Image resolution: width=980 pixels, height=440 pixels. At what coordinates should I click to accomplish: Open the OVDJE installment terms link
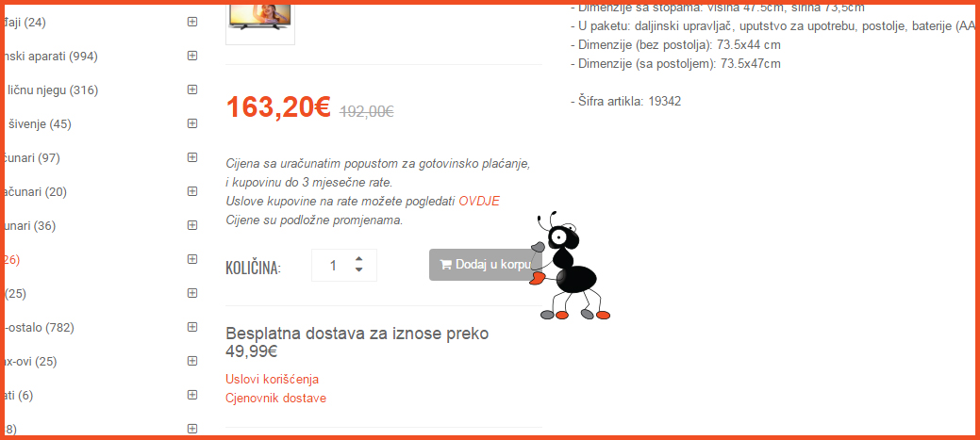[479, 202]
